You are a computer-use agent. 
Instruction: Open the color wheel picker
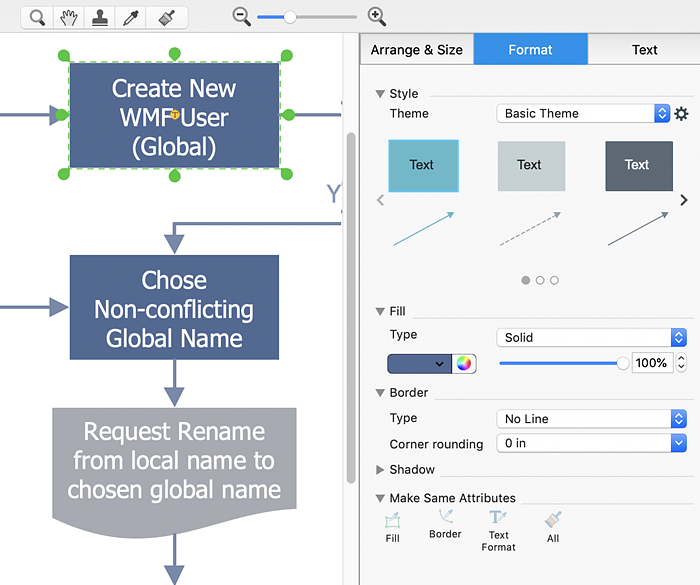[464, 364]
